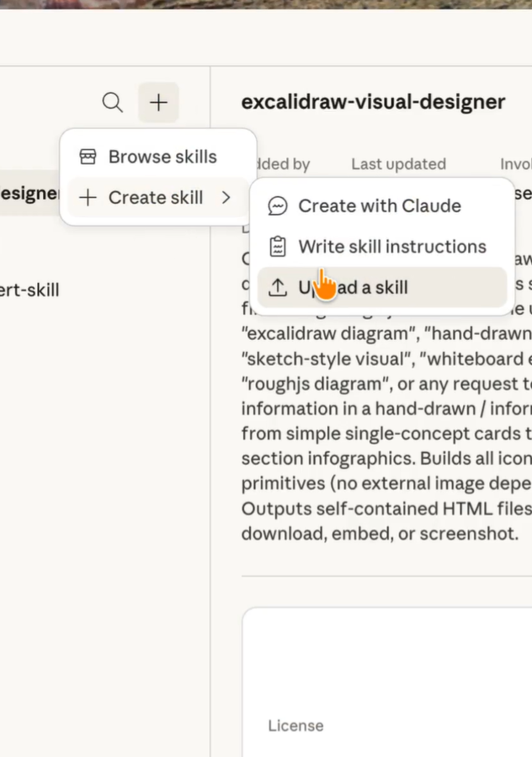Click the Create with Claude chat icon
Viewport: 532px width, 757px height.
[x=278, y=206]
